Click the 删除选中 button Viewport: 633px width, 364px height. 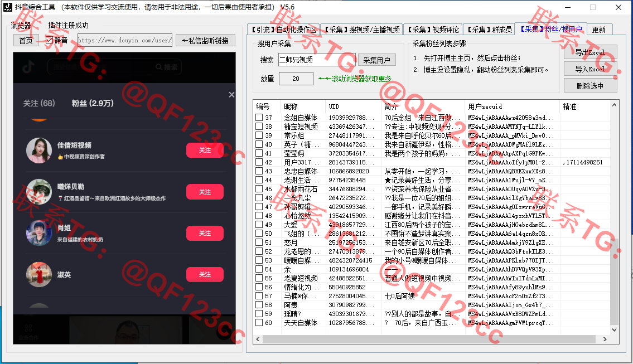tap(590, 86)
